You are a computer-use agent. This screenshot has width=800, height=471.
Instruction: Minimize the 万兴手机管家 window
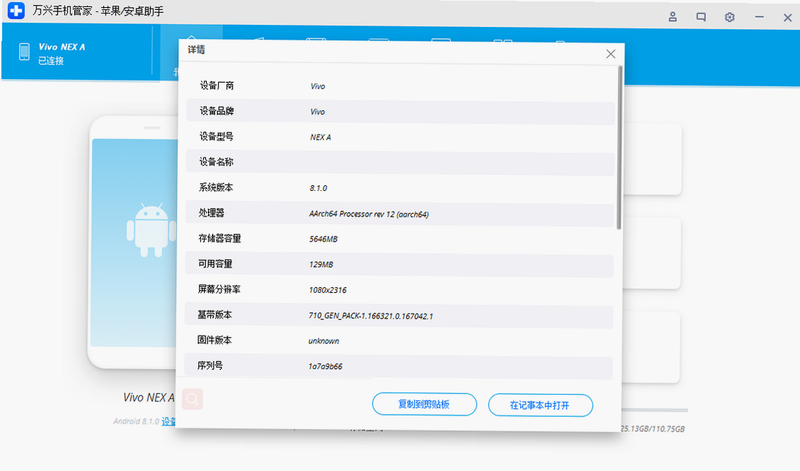coord(759,17)
